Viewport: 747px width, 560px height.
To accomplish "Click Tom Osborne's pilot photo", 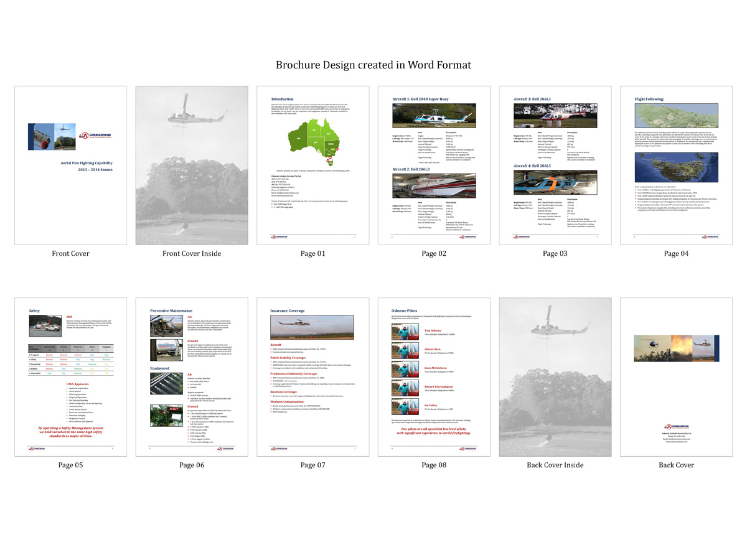I will pos(404,332).
